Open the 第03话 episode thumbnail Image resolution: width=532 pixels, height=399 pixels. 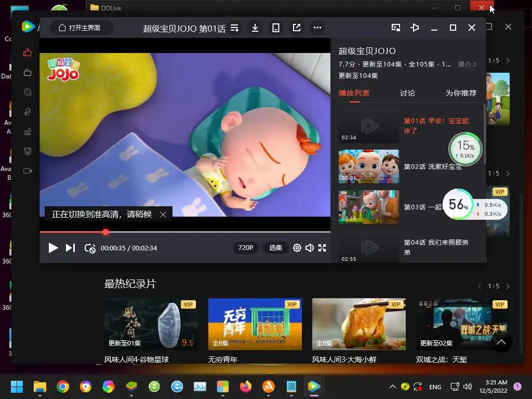pos(369,207)
